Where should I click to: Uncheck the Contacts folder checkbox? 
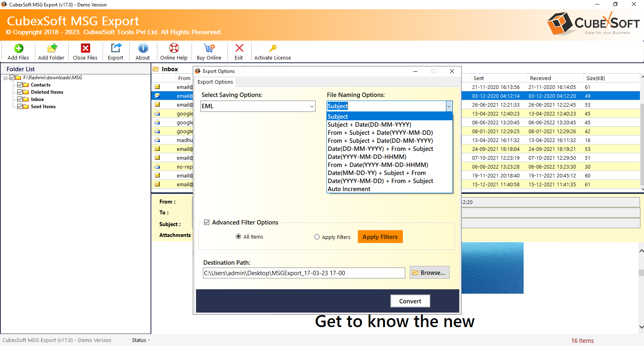[x=20, y=85]
